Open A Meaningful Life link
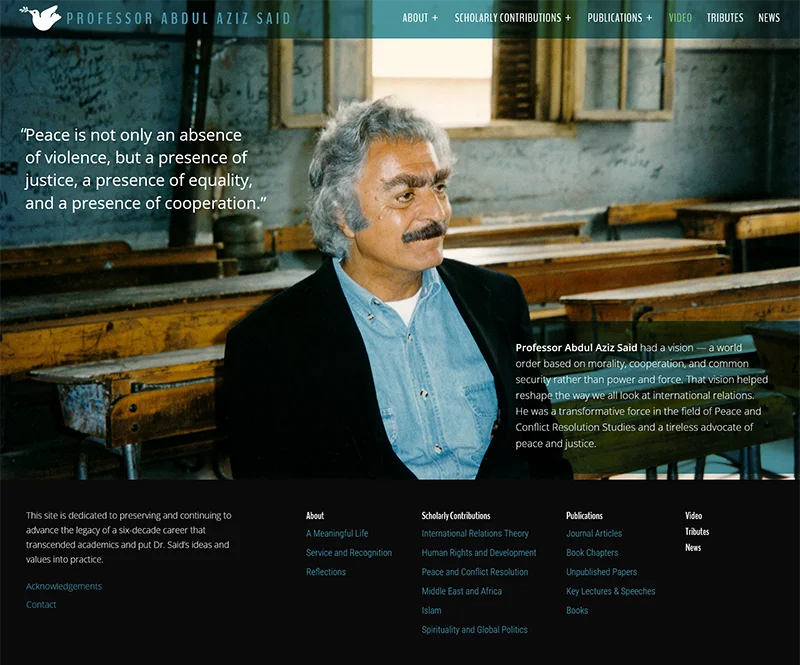This screenshot has height=665, width=800. tap(337, 533)
